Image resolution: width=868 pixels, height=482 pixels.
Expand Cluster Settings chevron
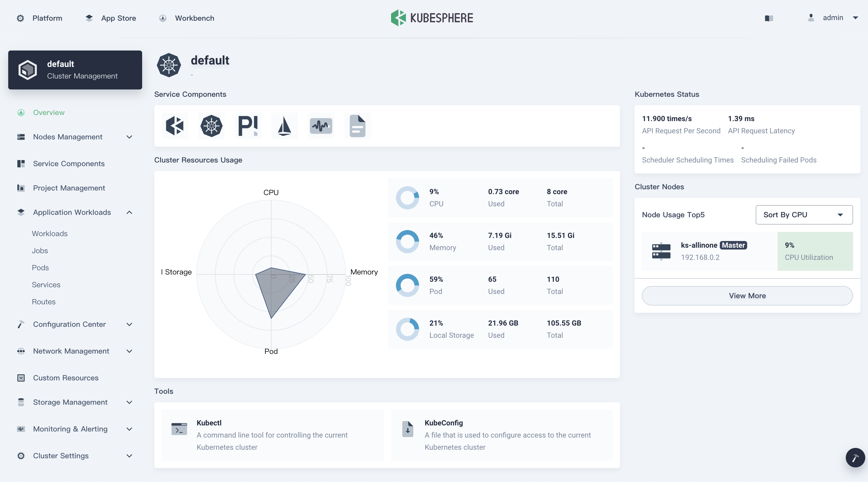tap(129, 456)
